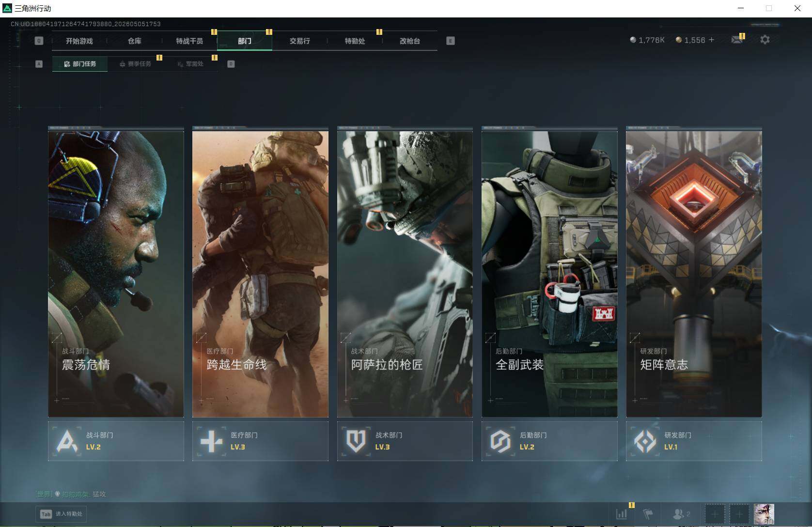Click the expand icon on 震荡危情 card

point(57,338)
